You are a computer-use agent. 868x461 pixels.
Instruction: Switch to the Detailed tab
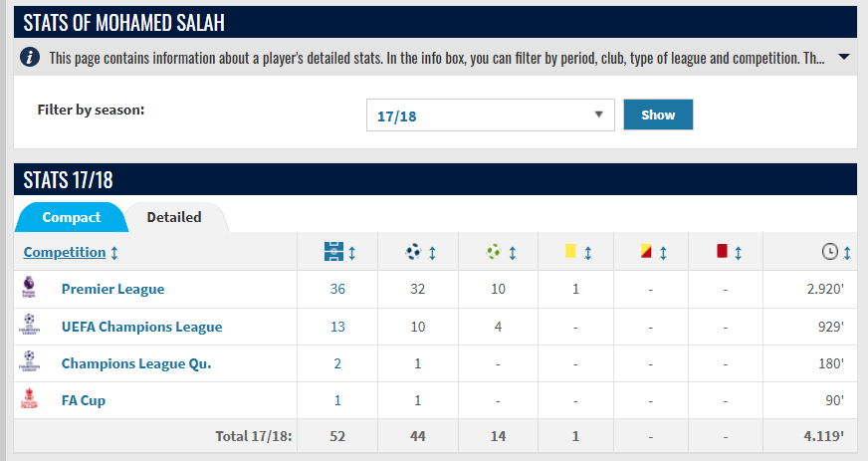point(174,217)
